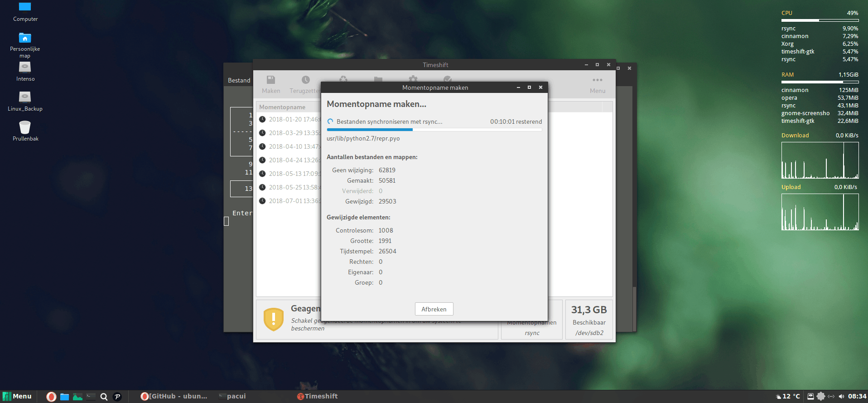Open the Persoonlijke map desktop icon
This screenshot has height=403, width=868.
[x=25, y=45]
